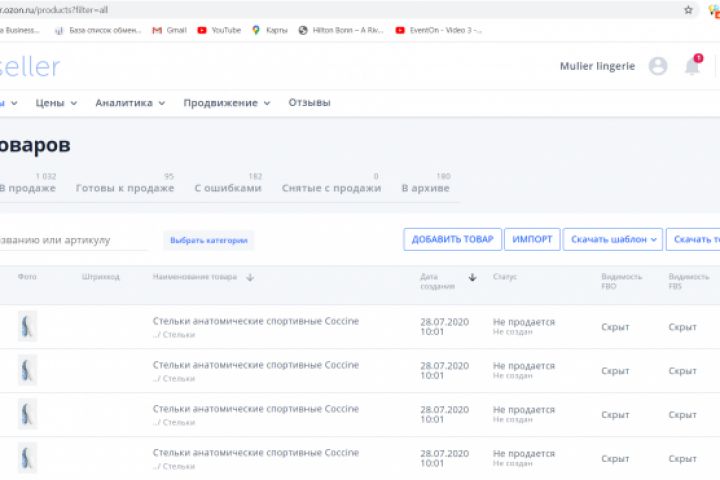
Task: Click the Фото column header
Action: (x=27, y=277)
